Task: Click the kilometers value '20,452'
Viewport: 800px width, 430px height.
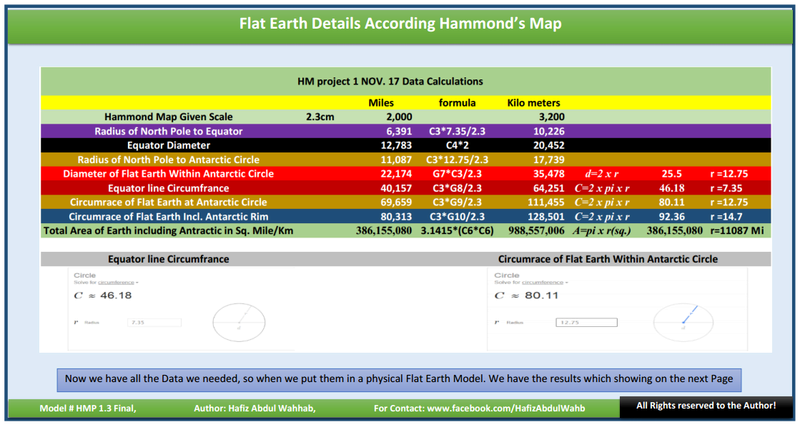Action: pyautogui.click(x=549, y=145)
